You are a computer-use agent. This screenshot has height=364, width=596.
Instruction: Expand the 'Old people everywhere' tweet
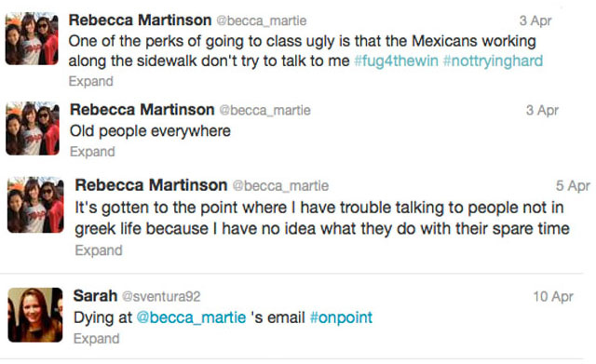[x=92, y=152]
